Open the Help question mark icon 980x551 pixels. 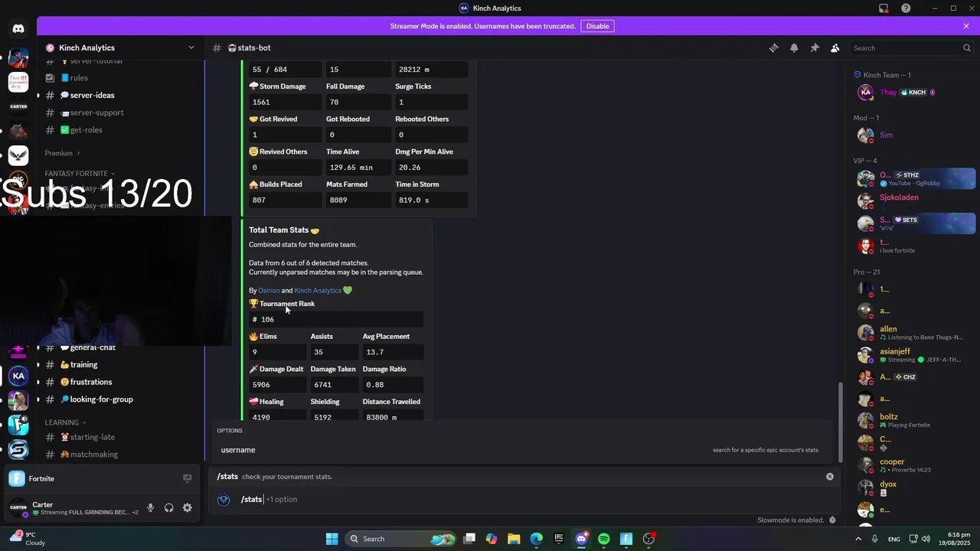pyautogui.click(x=906, y=8)
